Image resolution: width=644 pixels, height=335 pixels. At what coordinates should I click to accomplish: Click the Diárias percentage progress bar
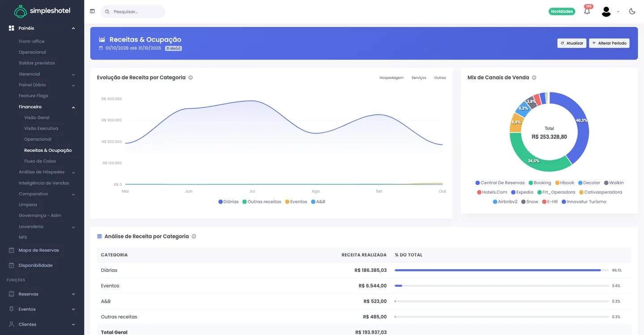pyautogui.click(x=502, y=271)
